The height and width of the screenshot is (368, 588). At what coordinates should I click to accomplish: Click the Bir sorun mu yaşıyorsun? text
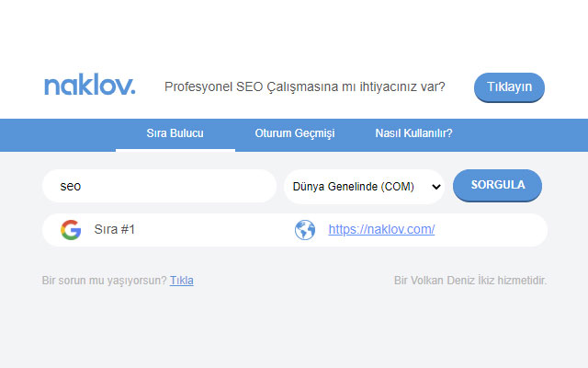tap(104, 281)
